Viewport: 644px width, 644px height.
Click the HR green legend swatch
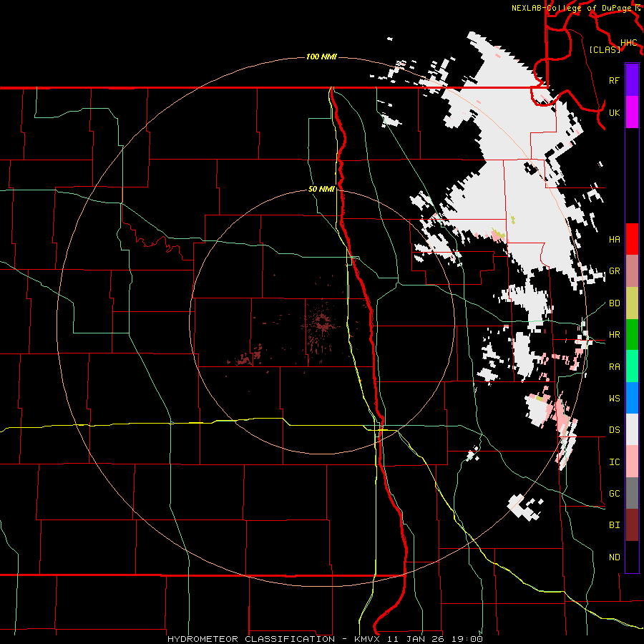632,335
